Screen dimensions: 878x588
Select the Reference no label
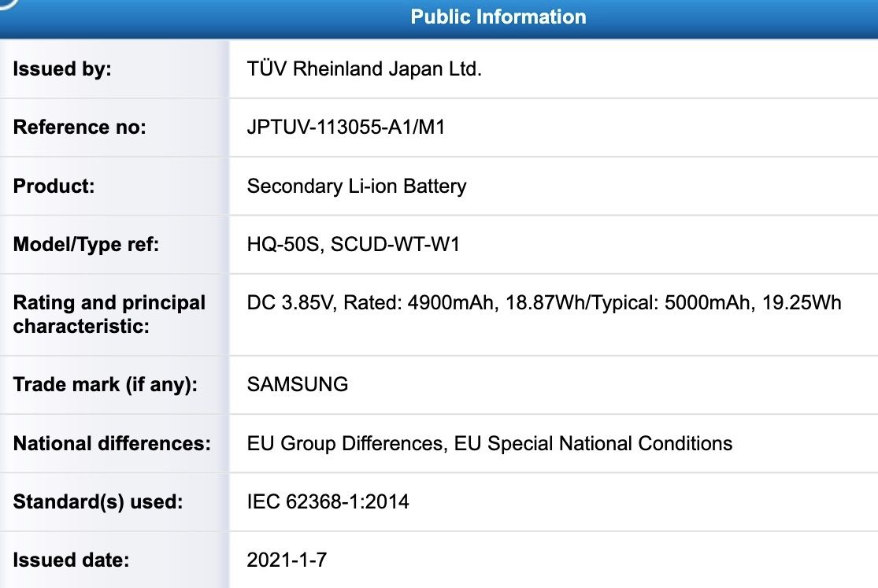80,127
